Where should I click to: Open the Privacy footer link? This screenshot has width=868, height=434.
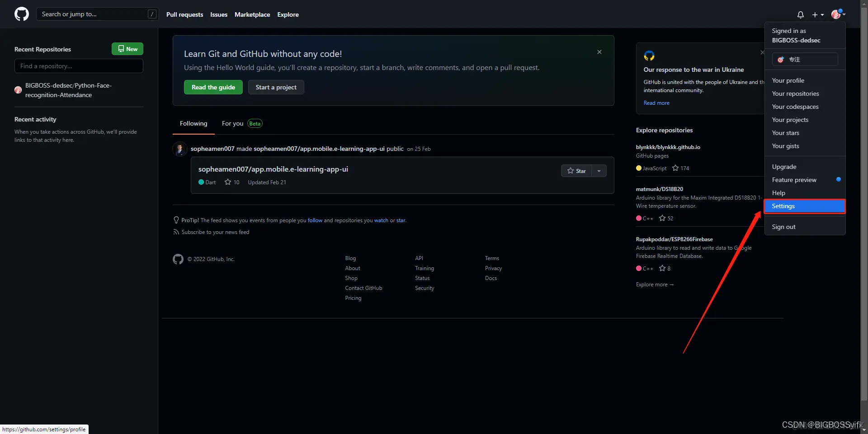(x=493, y=268)
